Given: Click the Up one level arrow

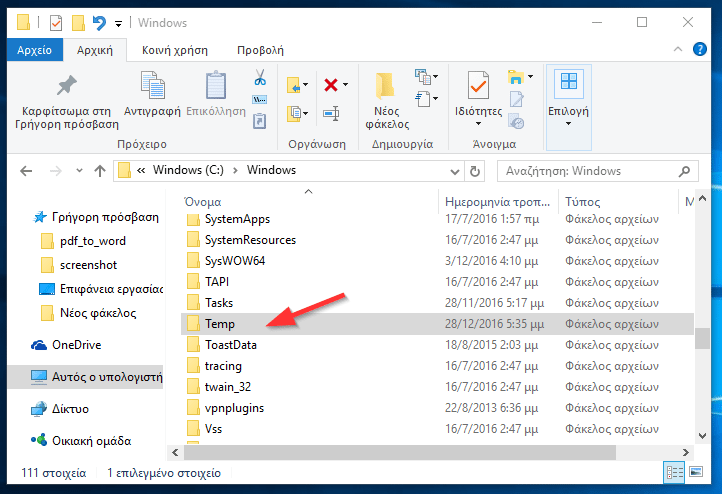Looking at the screenshot, I should tap(100, 171).
